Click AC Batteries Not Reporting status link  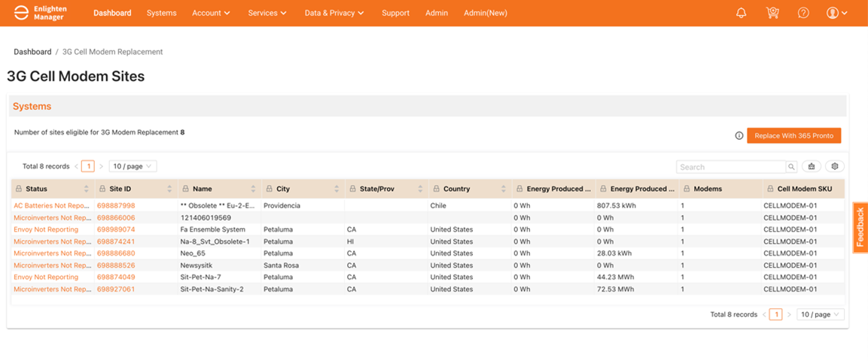click(x=52, y=205)
